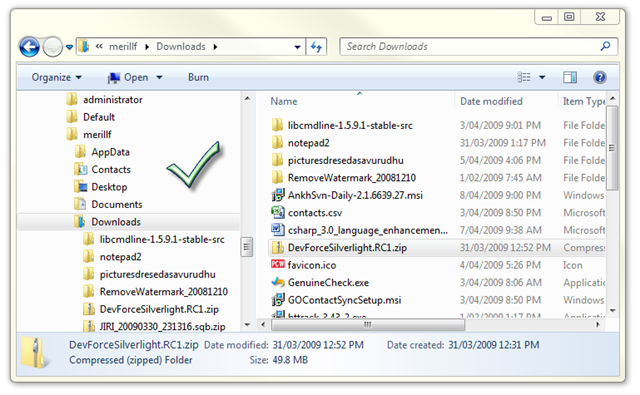Click the date 4/04/2009 5:26 PM
Screen dimensions: 640x395
pyautogui.click(x=500, y=265)
